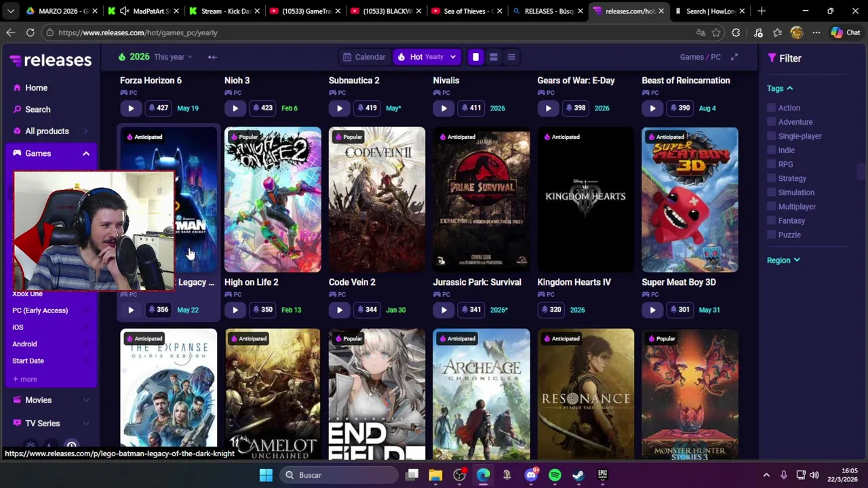
Task: Open Windows Start menu
Action: click(x=266, y=475)
